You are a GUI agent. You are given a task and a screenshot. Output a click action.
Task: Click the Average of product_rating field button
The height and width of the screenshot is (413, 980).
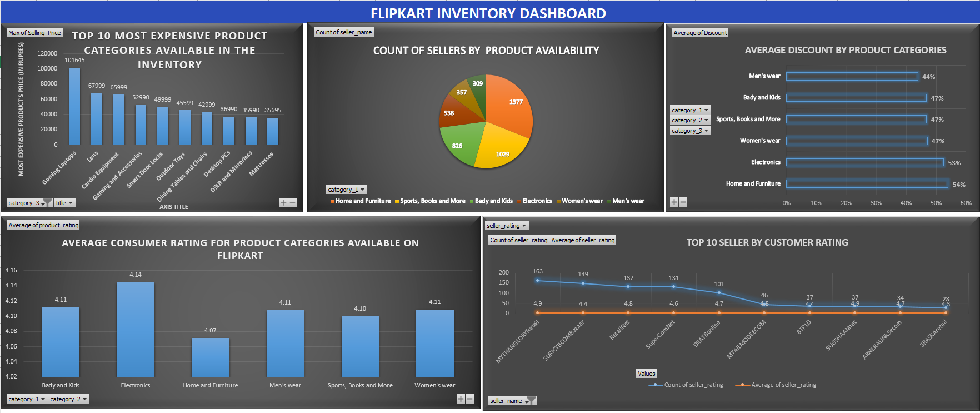point(43,225)
